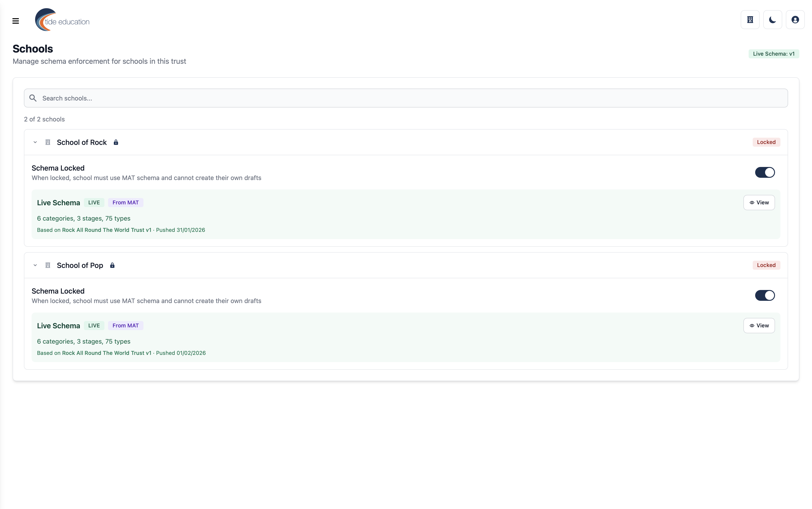
Task: Click the tide education logo
Action: coord(62,20)
